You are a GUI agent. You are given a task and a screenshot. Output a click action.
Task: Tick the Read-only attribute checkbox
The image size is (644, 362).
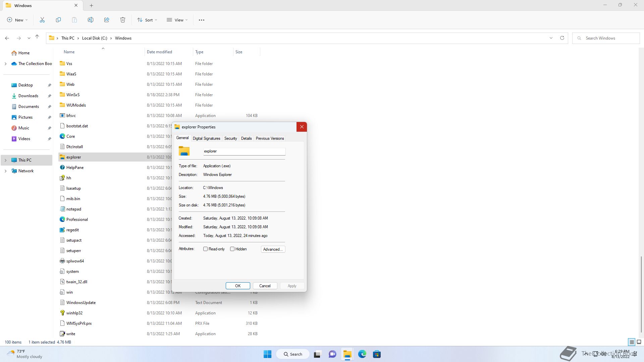point(206,249)
